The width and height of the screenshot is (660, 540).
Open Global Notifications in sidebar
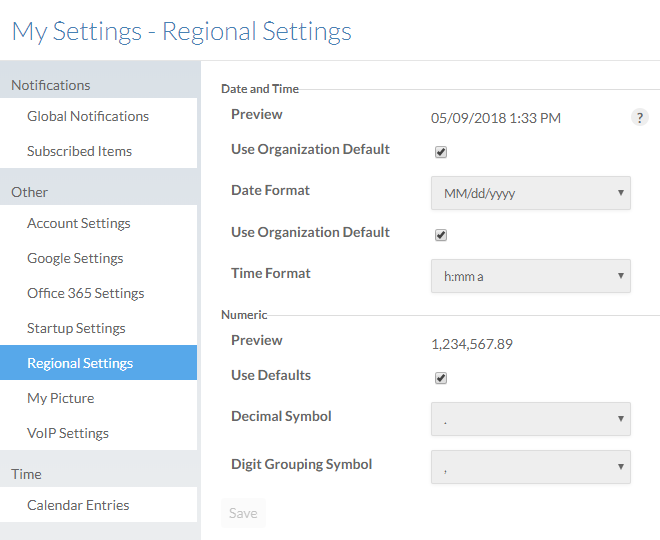tap(88, 116)
